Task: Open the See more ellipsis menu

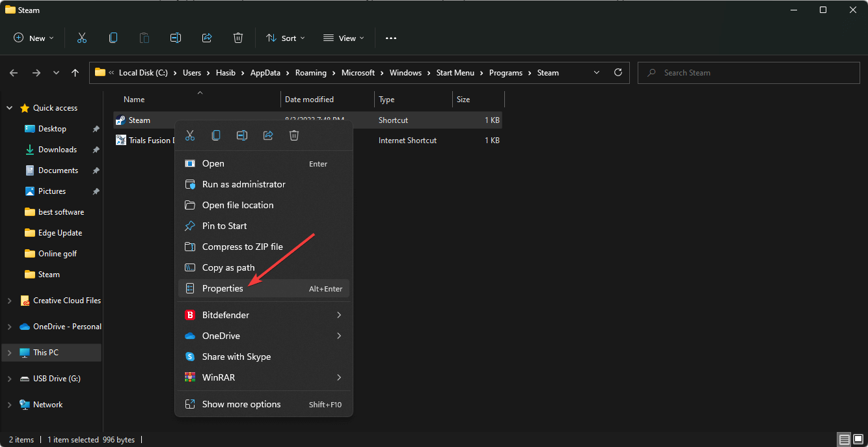Action: [391, 38]
